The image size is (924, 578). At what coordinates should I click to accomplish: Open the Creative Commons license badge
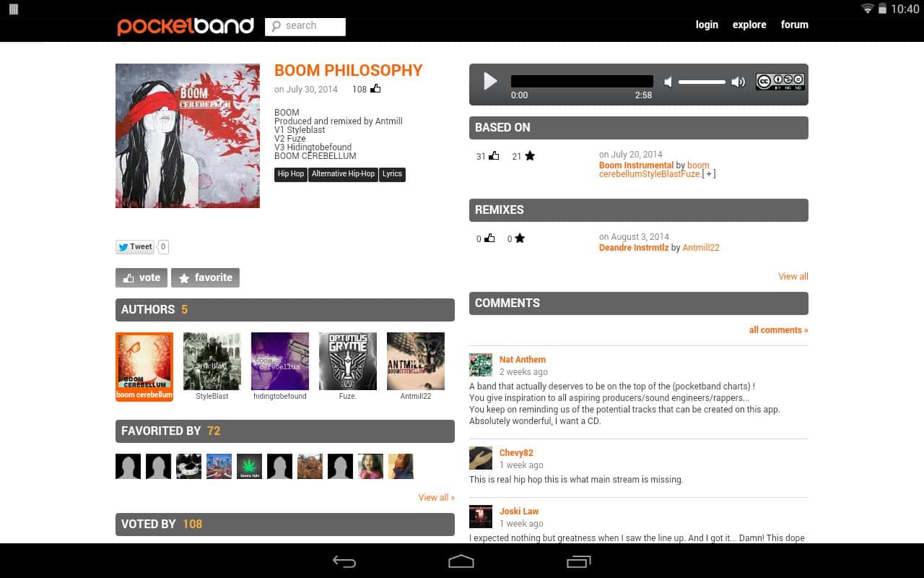tap(780, 82)
